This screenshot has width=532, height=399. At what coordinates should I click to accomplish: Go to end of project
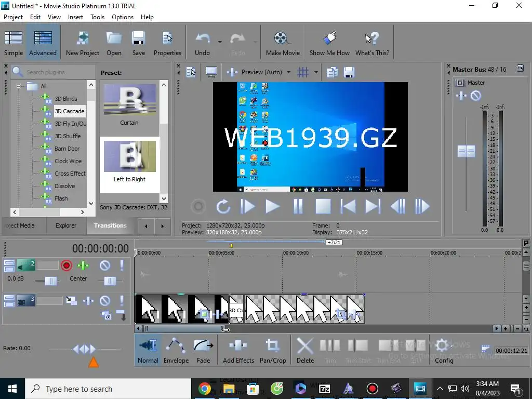click(373, 206)
